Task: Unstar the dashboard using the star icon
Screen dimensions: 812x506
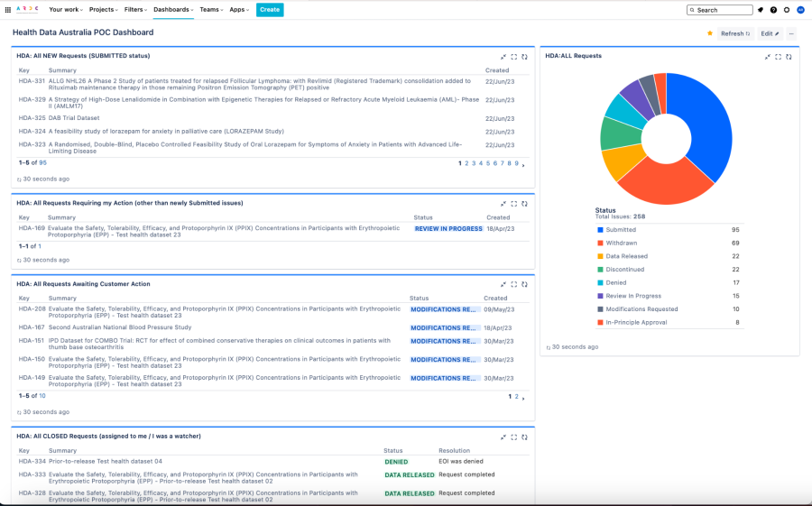Action: click(x=710, y=33)
